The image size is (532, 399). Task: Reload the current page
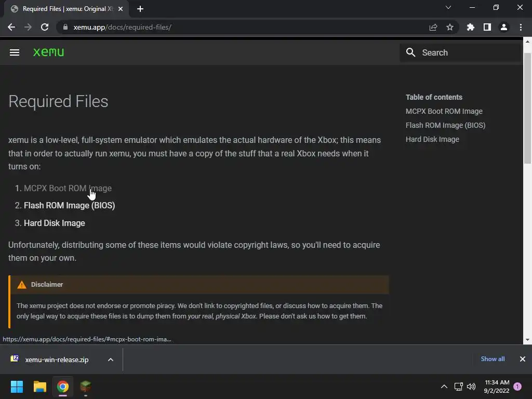(x=45, y=27)
